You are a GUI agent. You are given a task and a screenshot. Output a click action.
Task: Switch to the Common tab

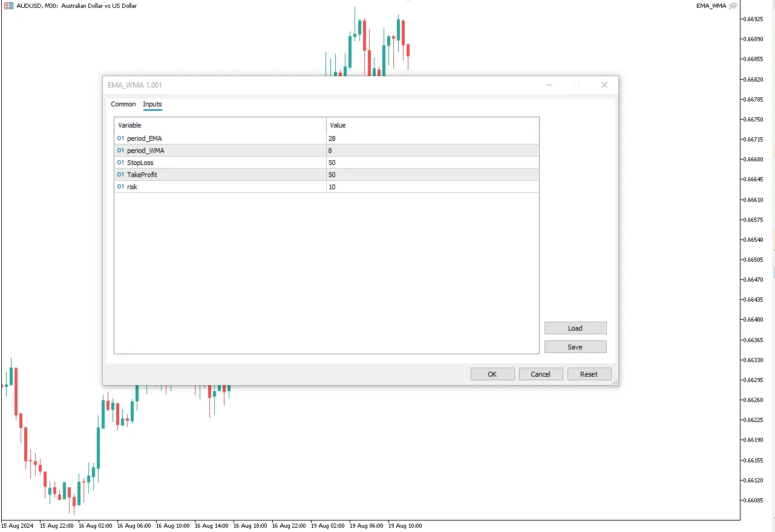(123, 105)
